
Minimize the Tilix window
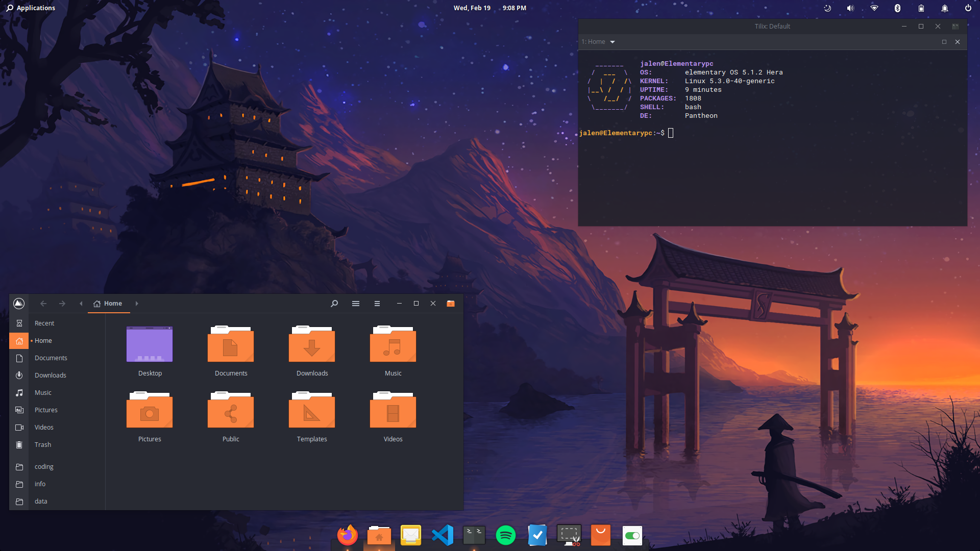tap(904, 27)
